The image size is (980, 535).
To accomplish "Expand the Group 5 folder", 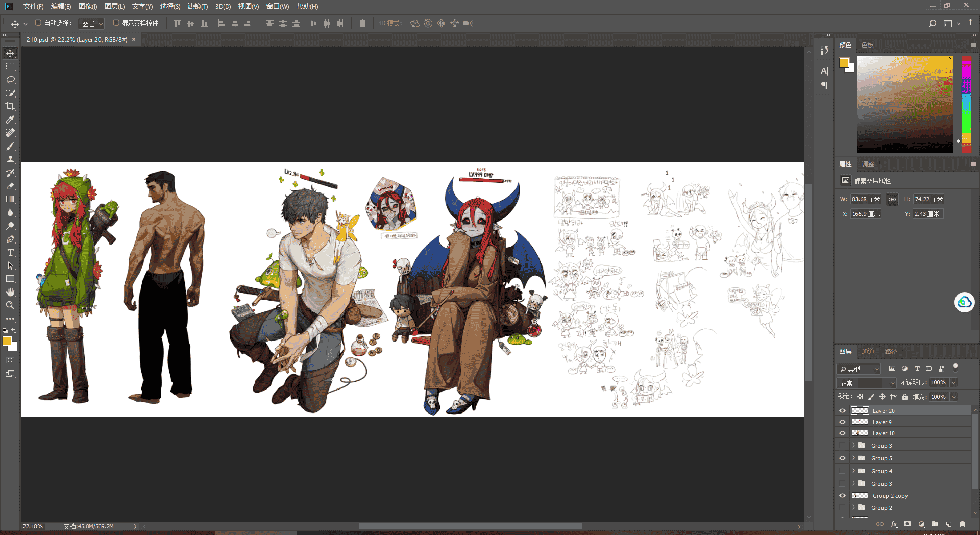I will 853,458.
